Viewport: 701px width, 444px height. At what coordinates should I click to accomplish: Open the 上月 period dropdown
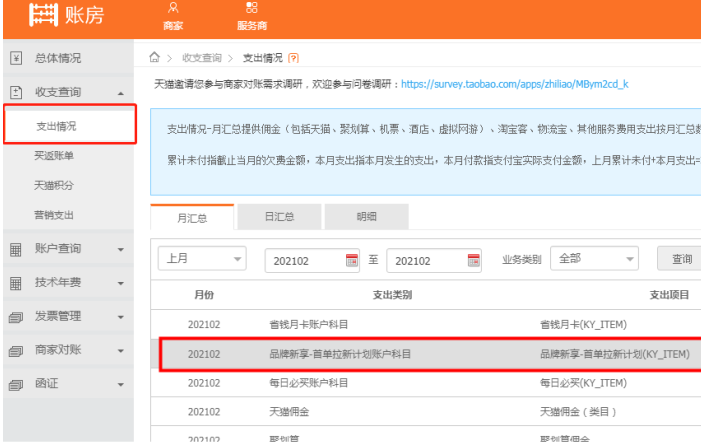pyautogui.click(x=202, y=258)
